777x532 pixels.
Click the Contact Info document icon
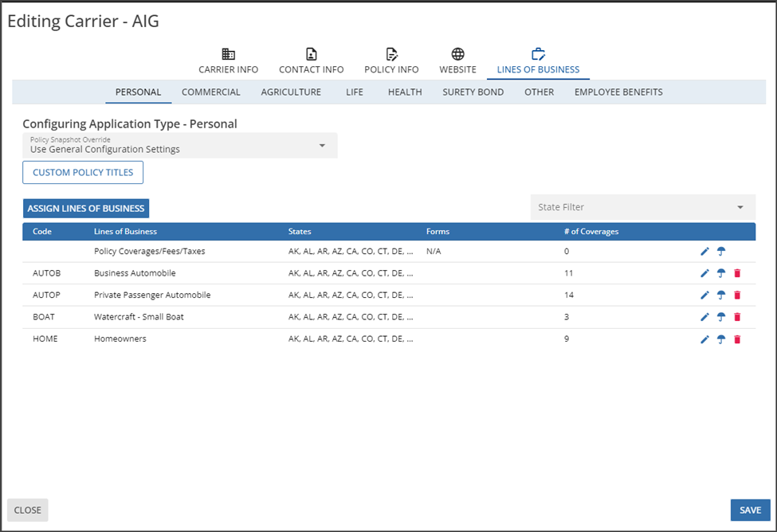coord(311,54)
